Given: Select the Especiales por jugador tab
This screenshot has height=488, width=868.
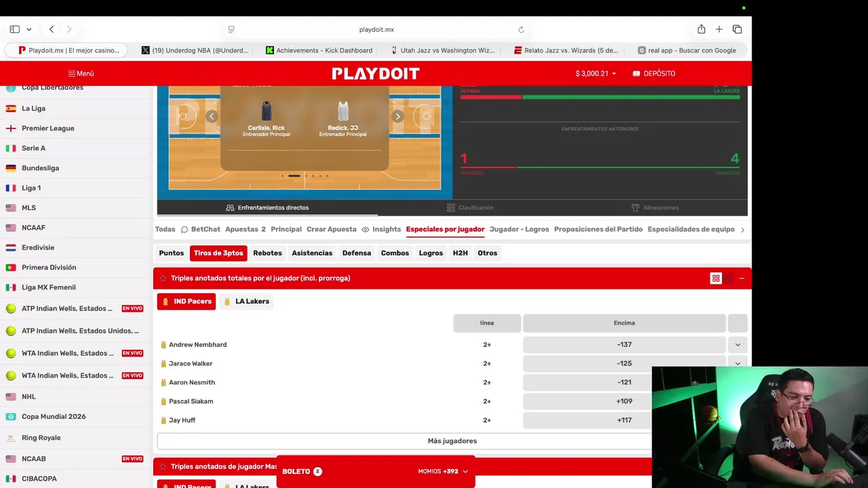Looking at the screenshot, I should coord(445,229).
